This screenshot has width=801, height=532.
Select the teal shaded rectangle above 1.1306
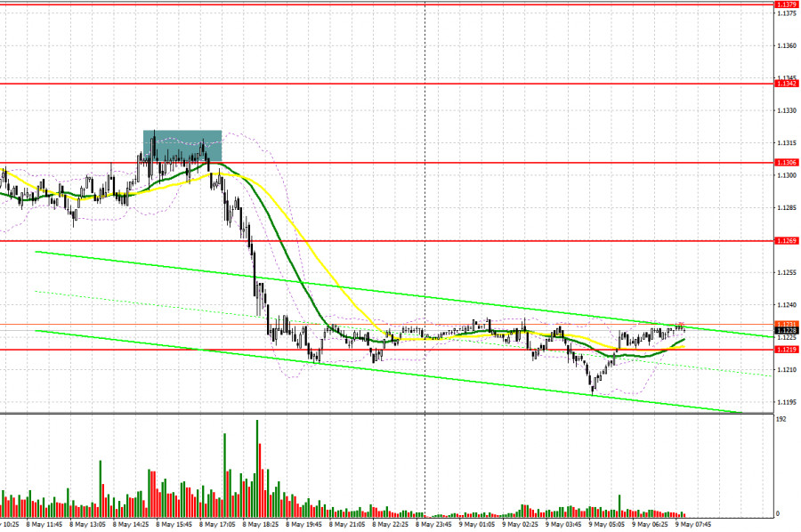(x=182, y=146)
